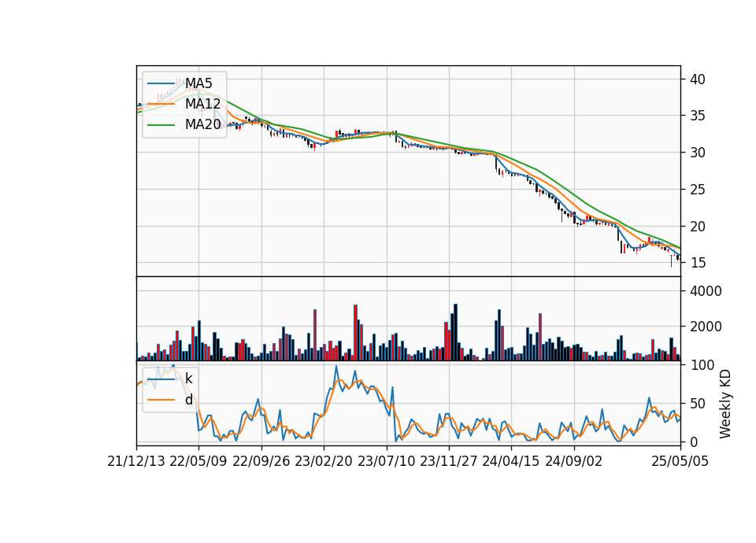Click the MA20 legend label
Image resolution: width=756 pixels, height=543 pixels.
pos(203,124)
